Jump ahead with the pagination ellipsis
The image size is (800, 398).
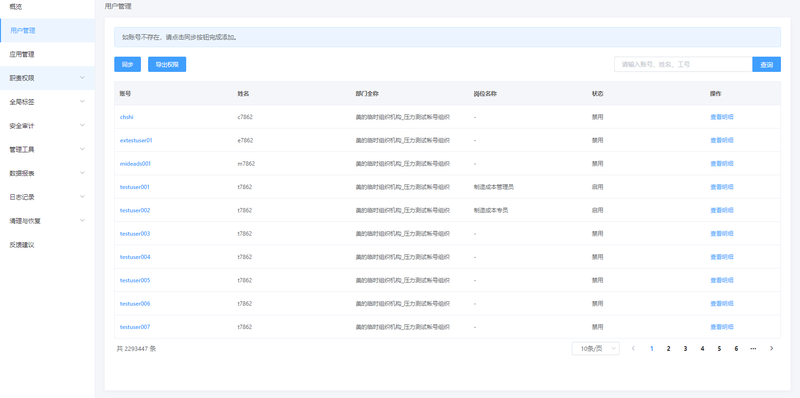click(x=754, y=349)
